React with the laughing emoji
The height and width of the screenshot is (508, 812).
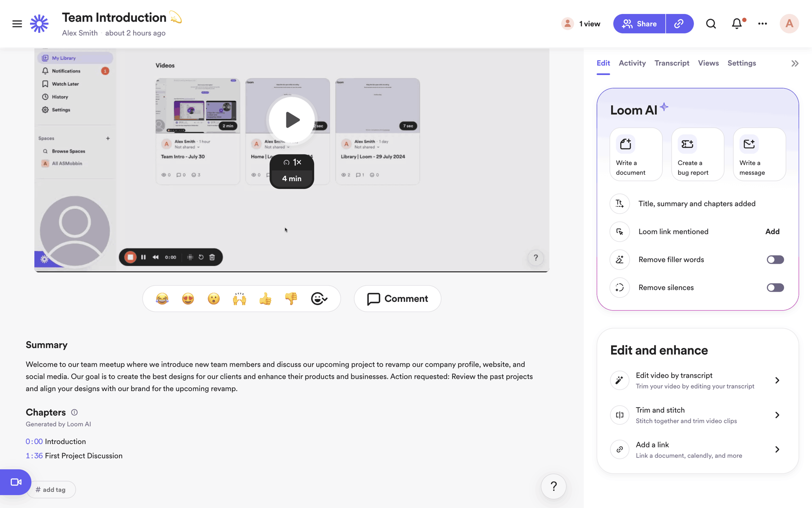click(x=162, y=299)
